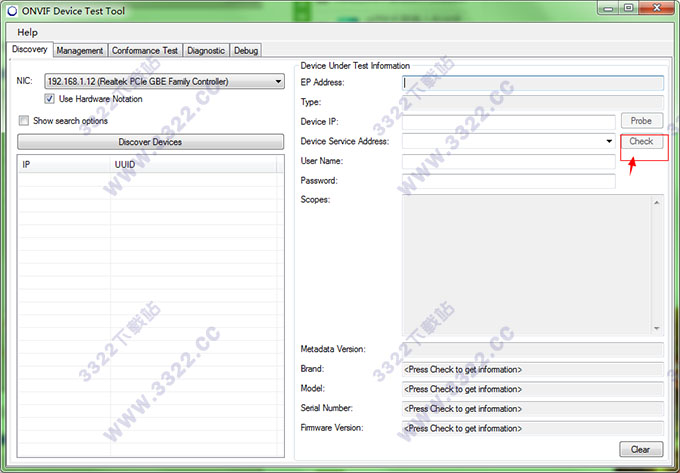Focus the EP Address field

click(x=533, y=83)
